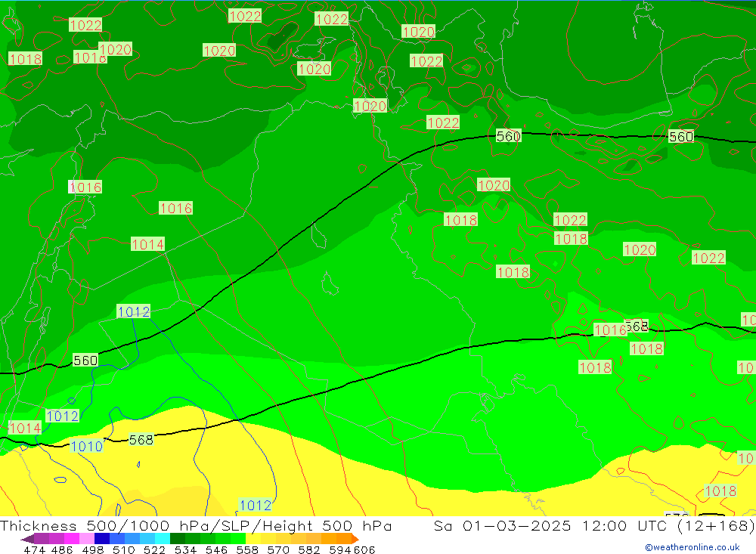The height and width of the screenshot is (554, 756).
Task: Click the '558' legend value
Action: (247, 549)
